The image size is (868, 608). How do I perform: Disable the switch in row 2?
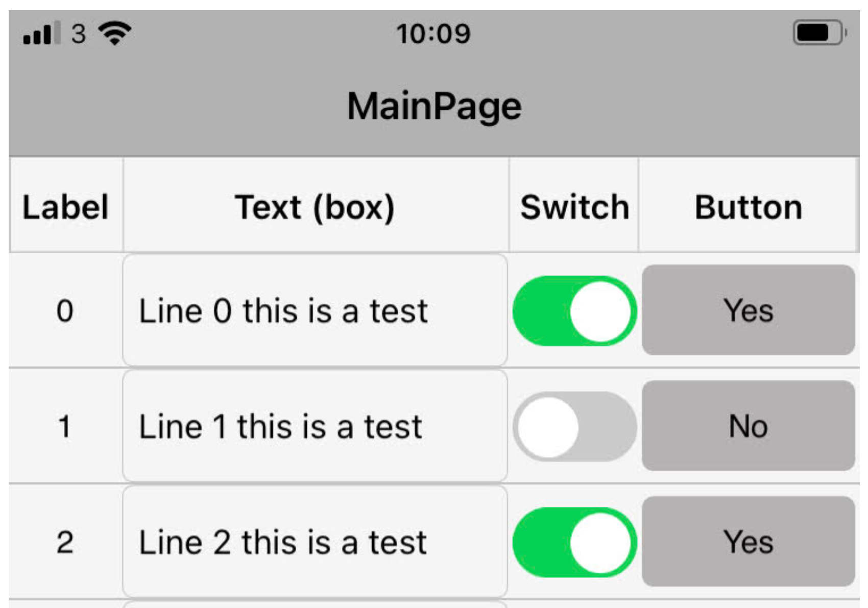[574, 542]
